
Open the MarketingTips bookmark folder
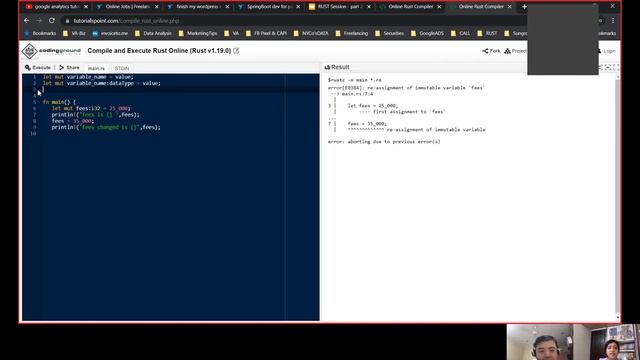pos(198,33)
